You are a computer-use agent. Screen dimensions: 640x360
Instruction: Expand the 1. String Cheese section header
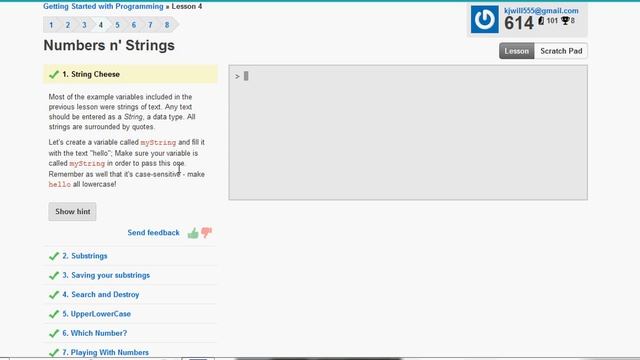click(130, 74)
